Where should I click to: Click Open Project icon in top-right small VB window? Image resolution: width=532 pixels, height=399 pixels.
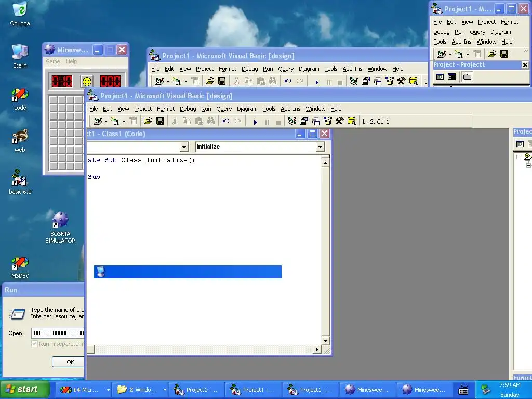click(491, 54)
